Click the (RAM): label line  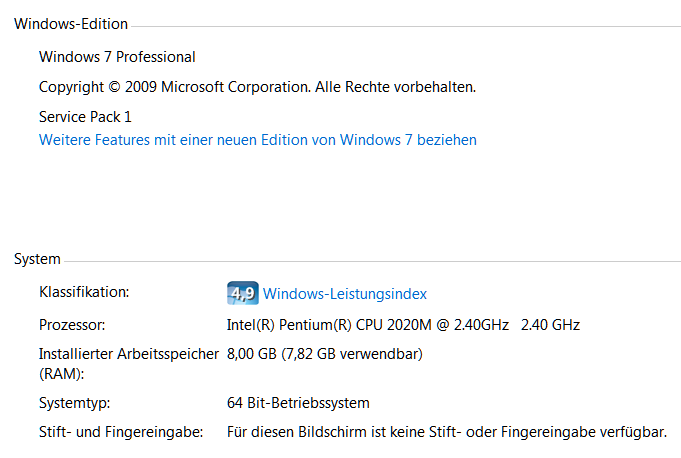point(61,373)
